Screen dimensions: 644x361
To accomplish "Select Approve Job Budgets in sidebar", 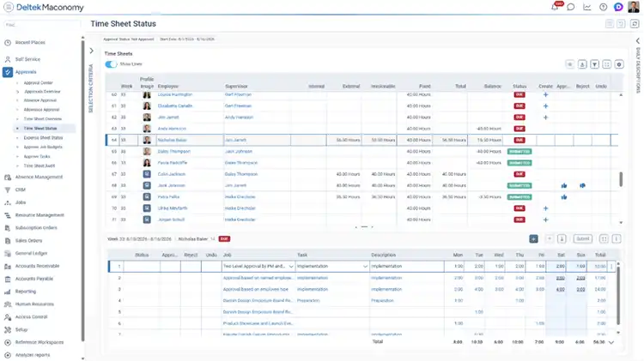I will [x=43, y=147].
